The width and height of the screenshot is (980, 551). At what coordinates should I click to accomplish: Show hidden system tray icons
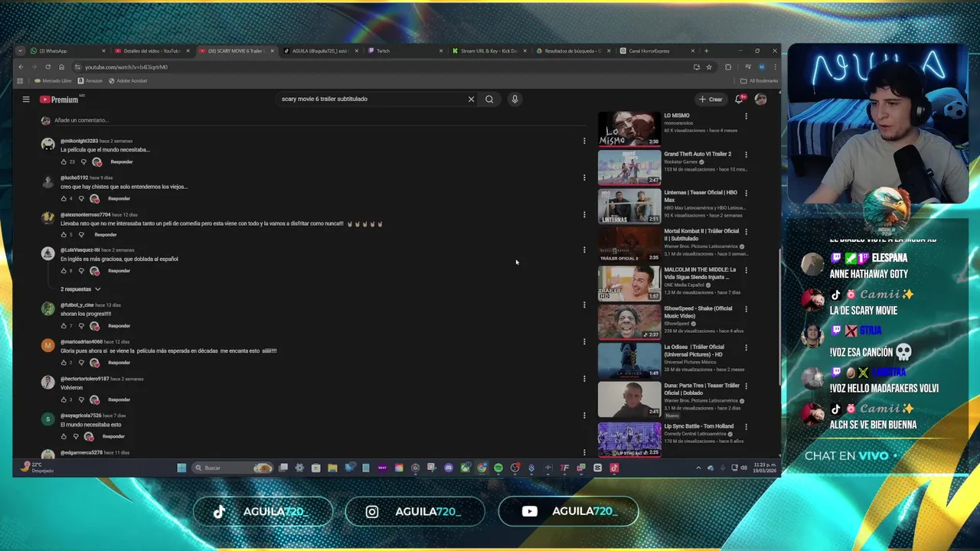[698, 468]
